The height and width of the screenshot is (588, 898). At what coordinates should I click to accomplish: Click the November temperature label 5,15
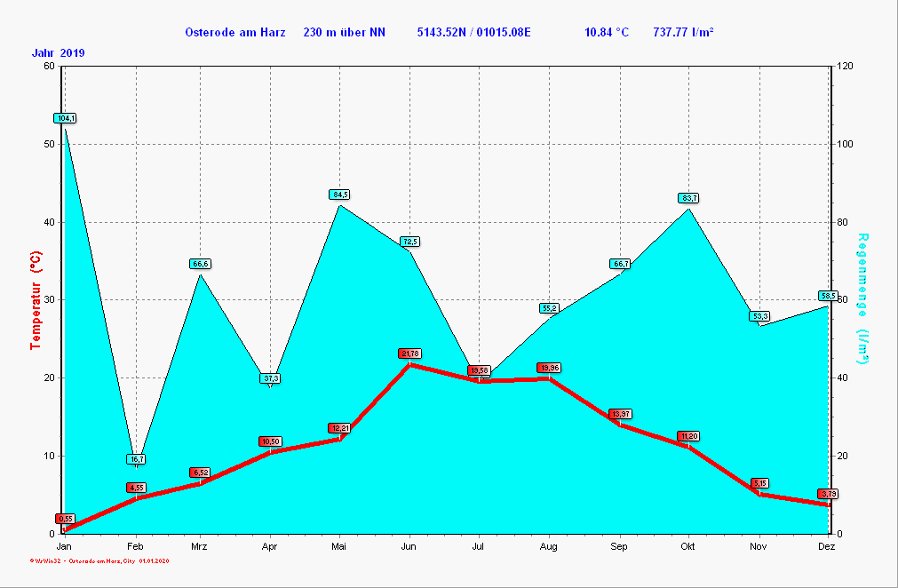click(x=759, y=483)
